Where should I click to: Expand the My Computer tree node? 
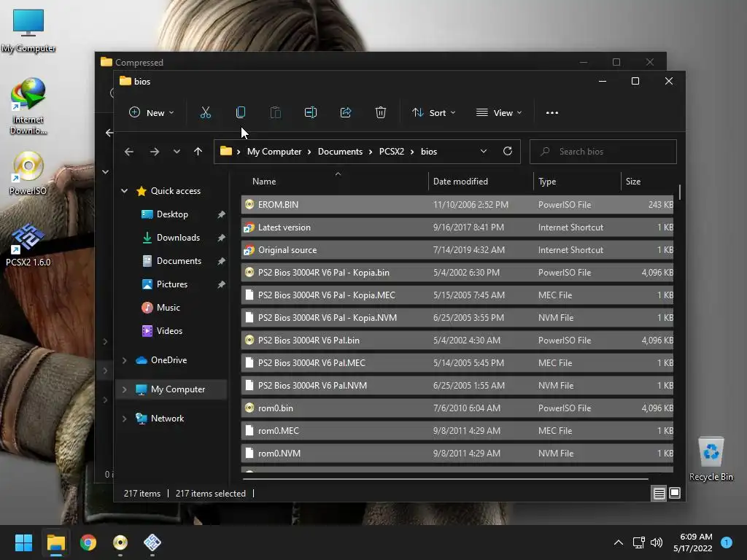[124, 389]
